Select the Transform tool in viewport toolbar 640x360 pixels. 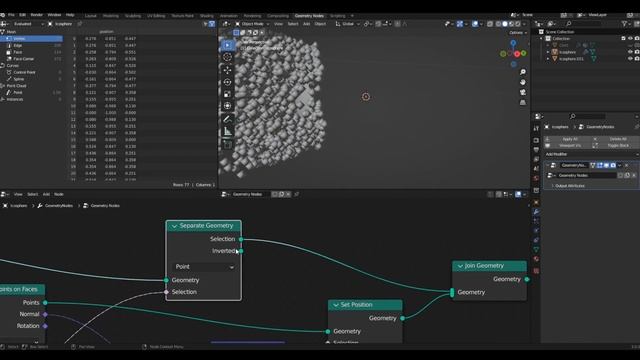(x=227, y=106)
